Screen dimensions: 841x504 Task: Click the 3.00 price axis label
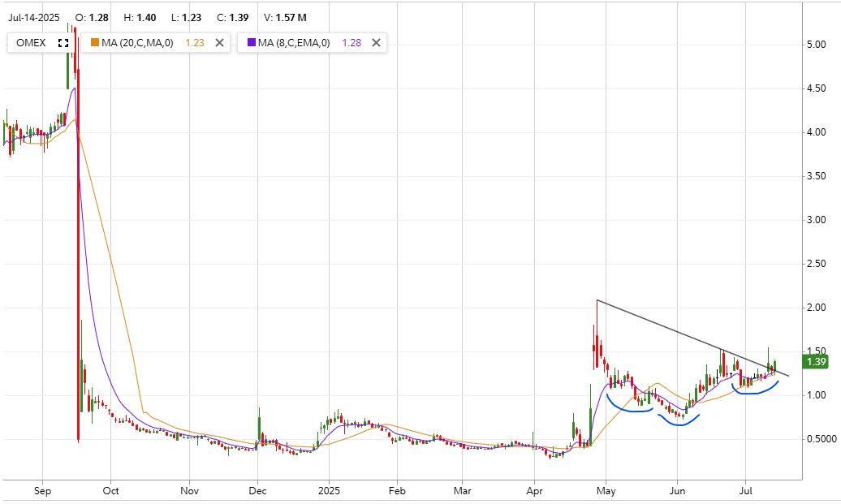click(817, 220)
